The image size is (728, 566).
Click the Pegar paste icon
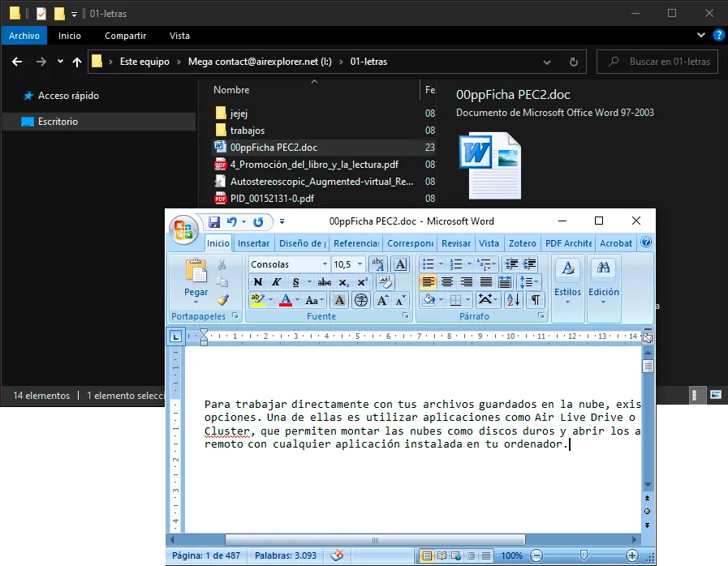click(196, 272)
